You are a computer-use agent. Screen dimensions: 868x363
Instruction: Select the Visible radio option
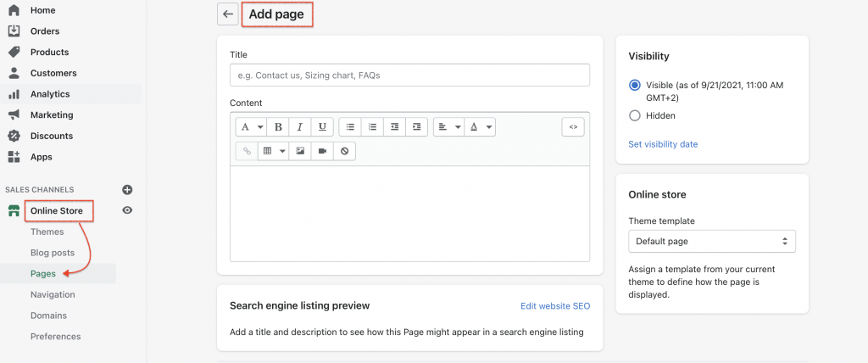click(x=635, y=86)
